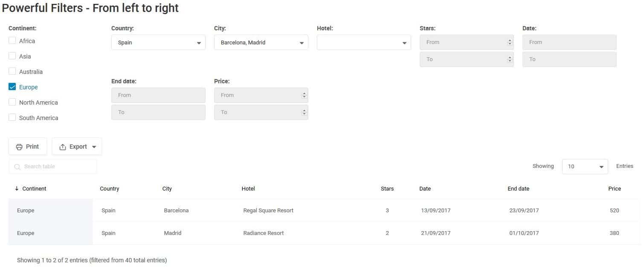Click the End date From input field
Screen dimensions: 644x267
tap(158, 95)
